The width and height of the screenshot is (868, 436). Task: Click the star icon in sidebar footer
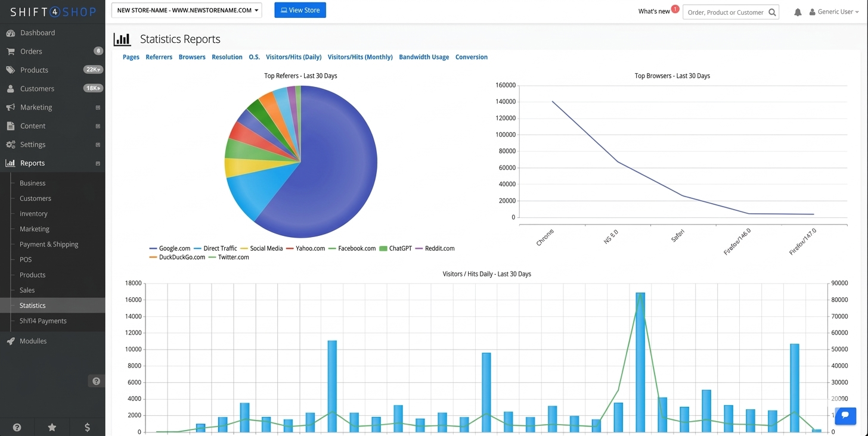tap(52, 427)
